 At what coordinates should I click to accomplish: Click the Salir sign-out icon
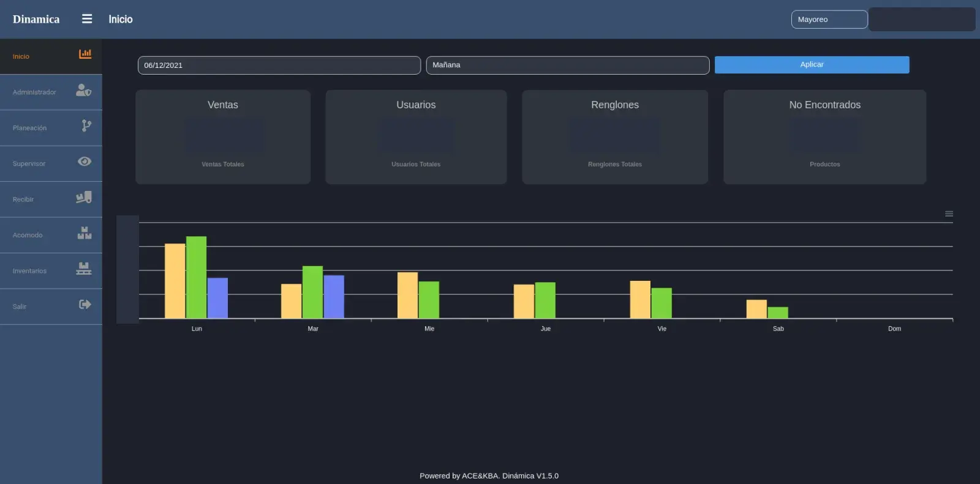pyautogui.click(x=85, y=304)
